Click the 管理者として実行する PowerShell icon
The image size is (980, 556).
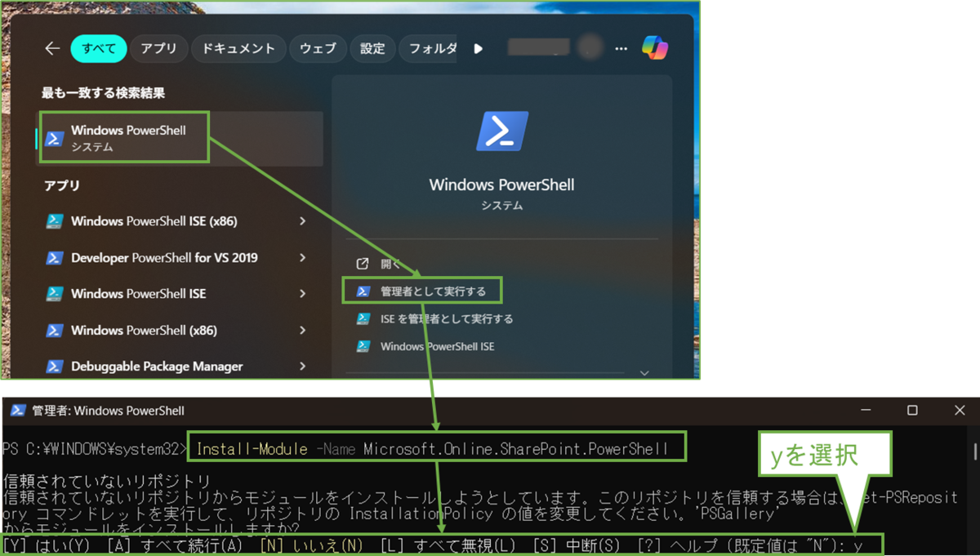coord(363,291)
